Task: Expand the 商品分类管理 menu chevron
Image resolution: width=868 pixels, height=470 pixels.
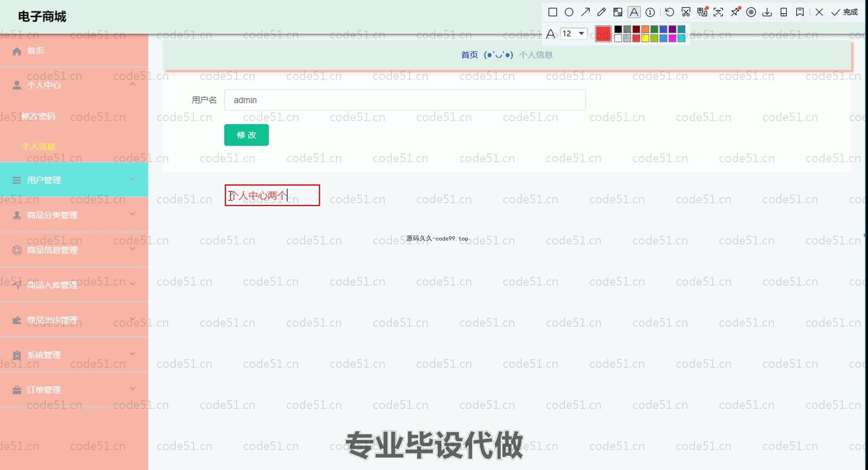Action: point(133,214)
